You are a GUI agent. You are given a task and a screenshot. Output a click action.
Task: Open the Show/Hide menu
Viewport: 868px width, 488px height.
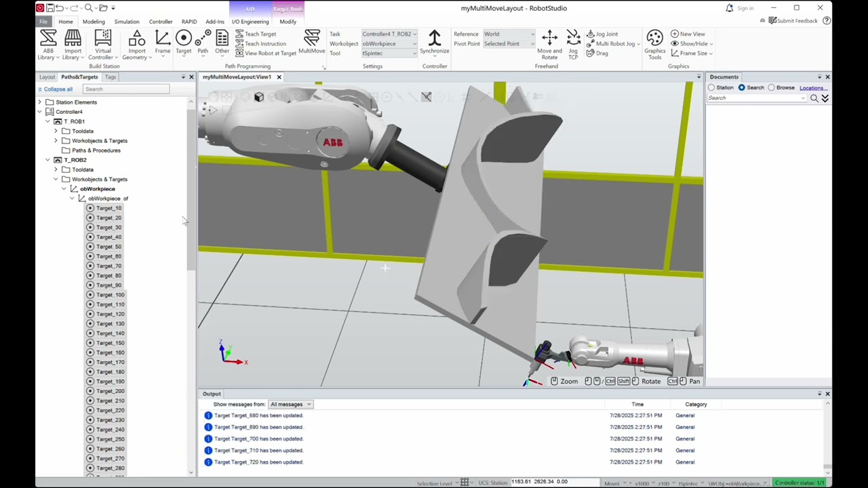pyautogui.click(x=692, y=43)
